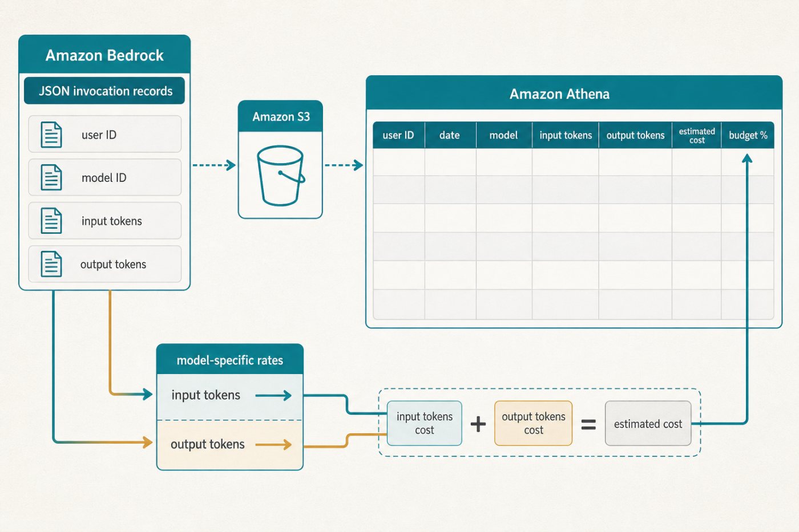The image size is (799, 532).
Task: Select the Amazon Bedrock title header
Action: coord(104,55)
